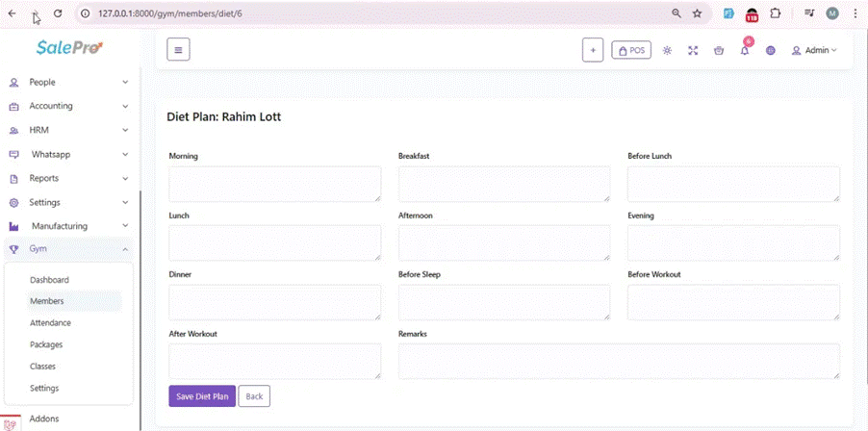Click into the Breakfast text area

504,184
